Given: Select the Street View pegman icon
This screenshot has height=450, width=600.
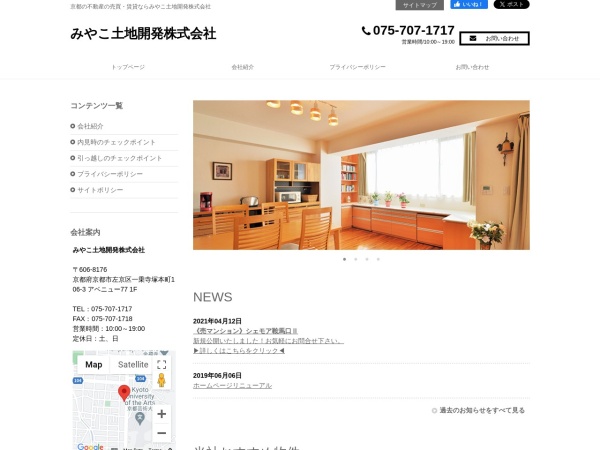Looking at the screenshot, I should click(161, 380).
